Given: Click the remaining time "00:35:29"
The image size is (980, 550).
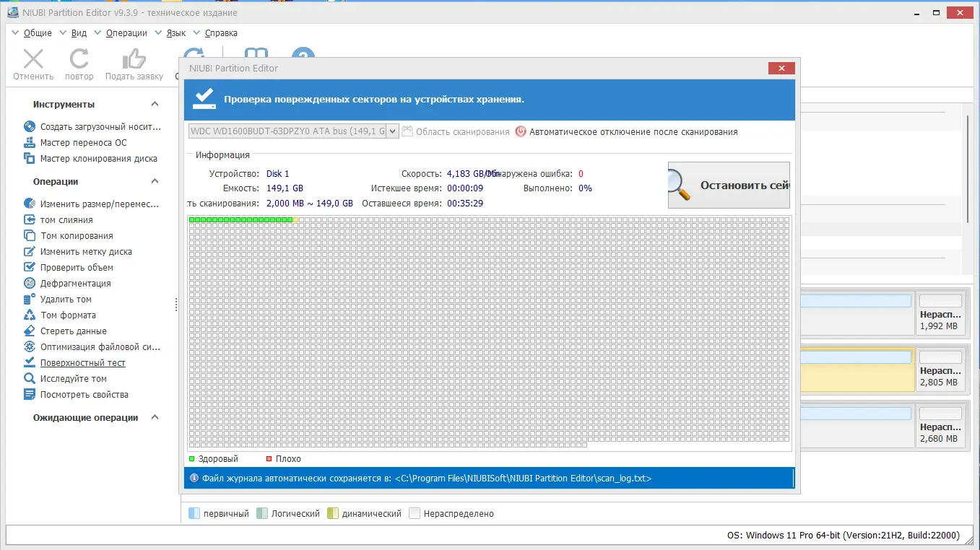Looking at the screenshot, I should tap(465, 204).
